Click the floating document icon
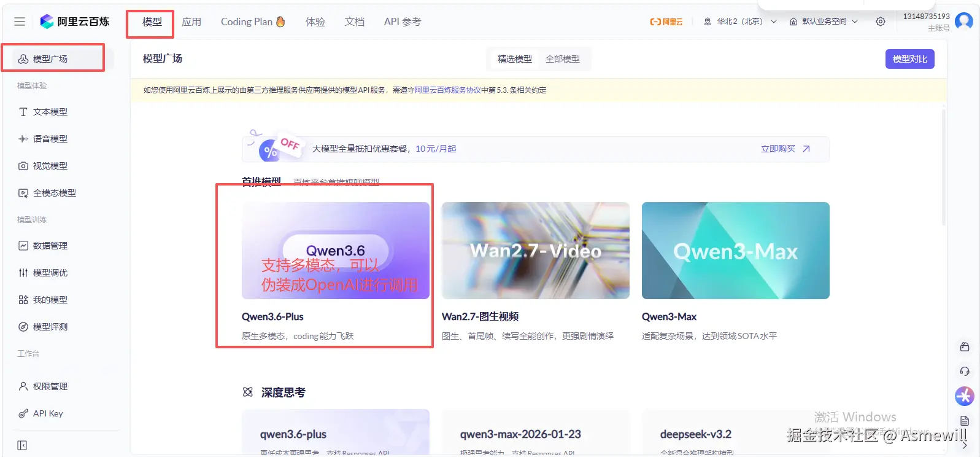980x457 pixels. (x=965, y=421)
